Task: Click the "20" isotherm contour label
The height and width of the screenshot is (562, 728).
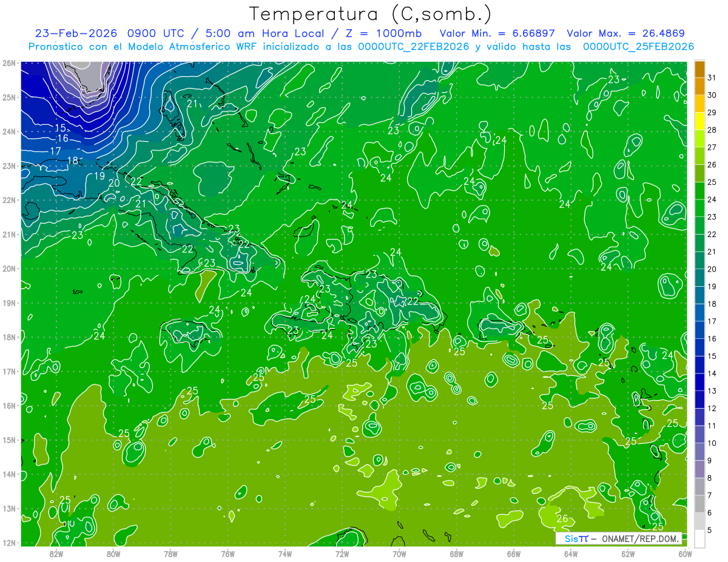Action: (x=114, y=182)
